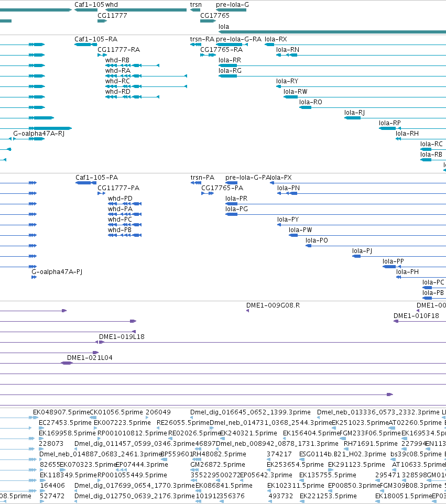This screenshot has width=446, height=504.
Task: Select the CG17765-RA transcript label
Action: 221,50
